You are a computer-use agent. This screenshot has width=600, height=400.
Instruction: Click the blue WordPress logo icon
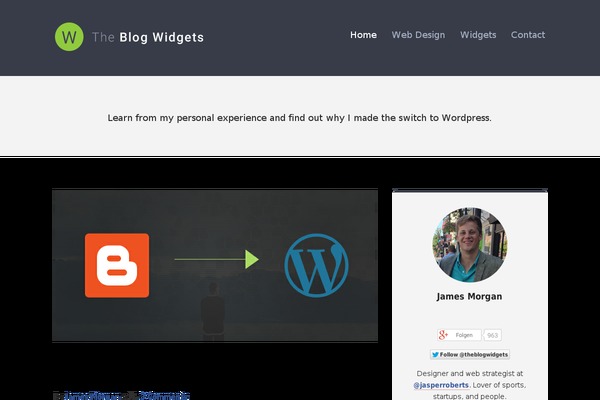(x=316, y=265)
